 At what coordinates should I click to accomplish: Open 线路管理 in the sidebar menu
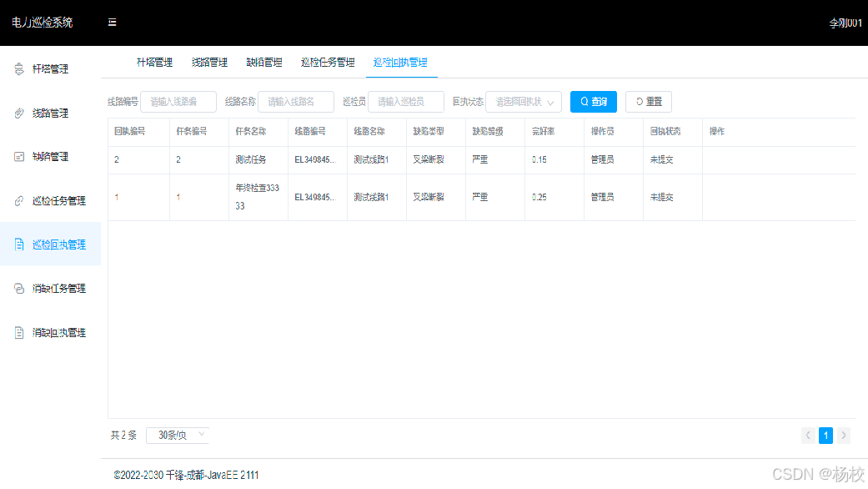click(50, 113)
